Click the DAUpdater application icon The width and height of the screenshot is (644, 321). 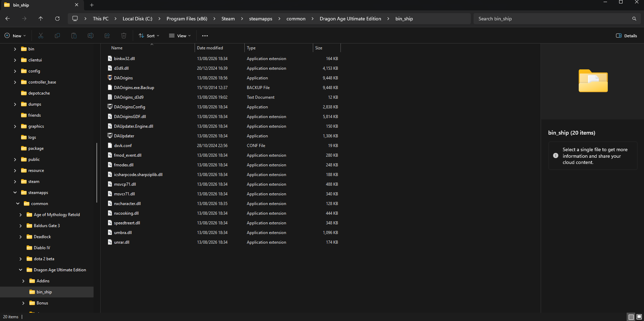pos(110,136)
